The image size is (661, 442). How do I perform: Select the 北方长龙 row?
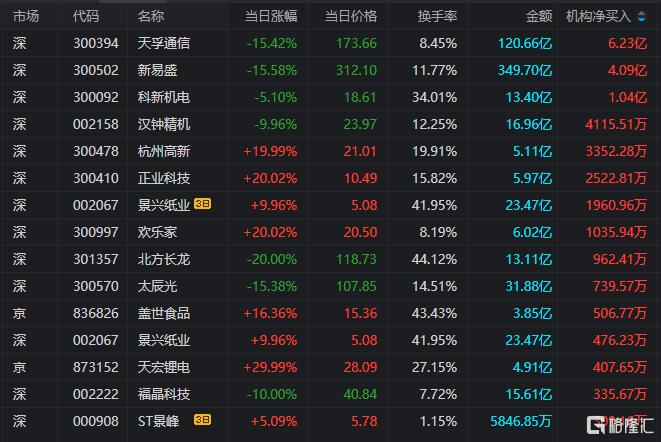coord(330,259)
